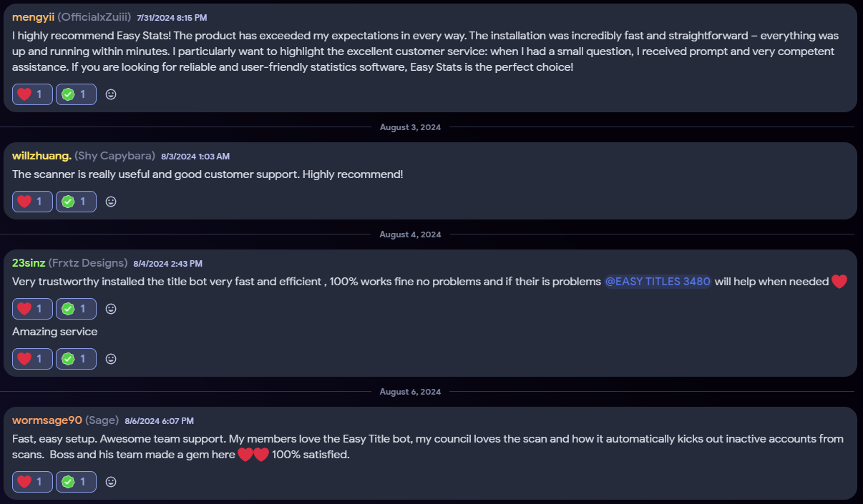Add reaction to wormsage90's message
This screenshot has width=863, height=504.
tap(111, 482)
